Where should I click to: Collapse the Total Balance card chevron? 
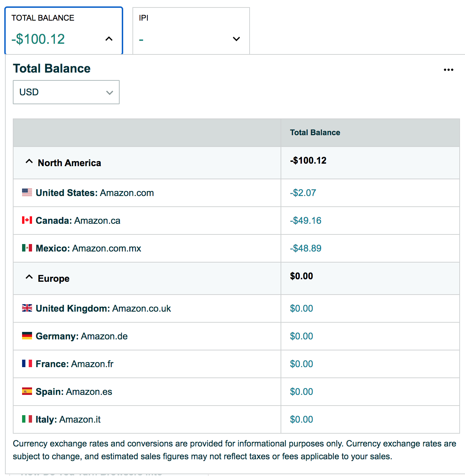coord(109,39)
